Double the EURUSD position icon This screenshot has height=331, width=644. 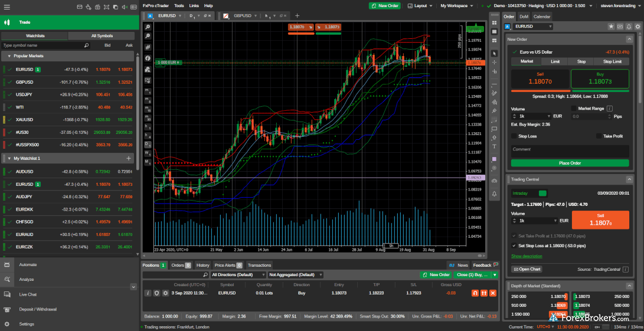[x=484, y=293]
